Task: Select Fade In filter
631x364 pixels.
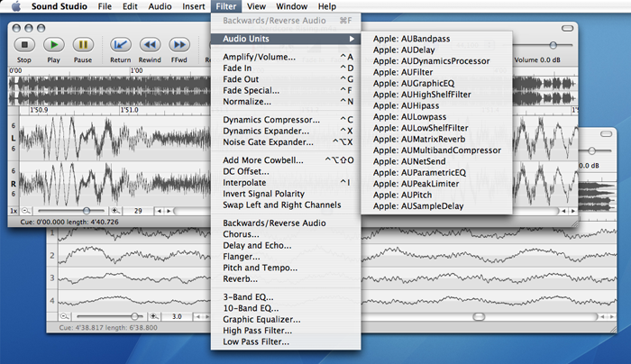Action: point(286,68)
